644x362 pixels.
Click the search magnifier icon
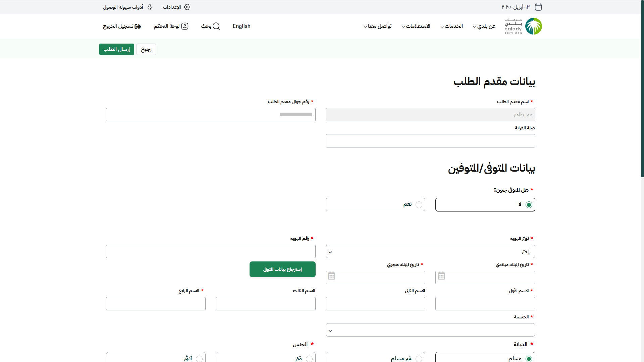click(216, 26)
